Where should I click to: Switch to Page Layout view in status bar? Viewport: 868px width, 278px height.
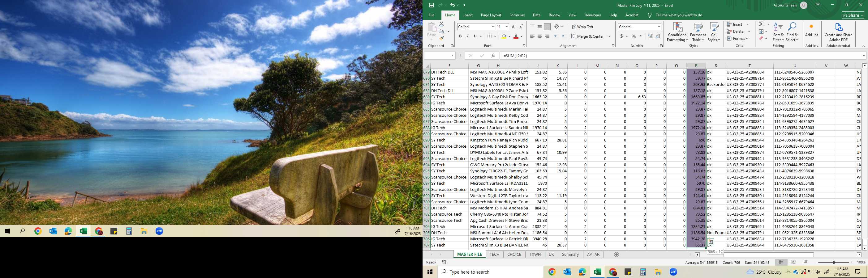coord(793,262)
